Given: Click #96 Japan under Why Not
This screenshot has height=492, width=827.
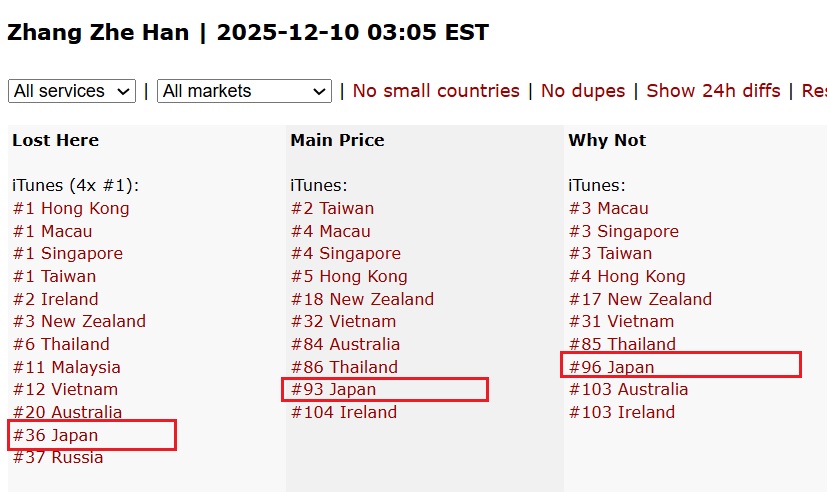Looking at the screenshot, I should [611, 367].
